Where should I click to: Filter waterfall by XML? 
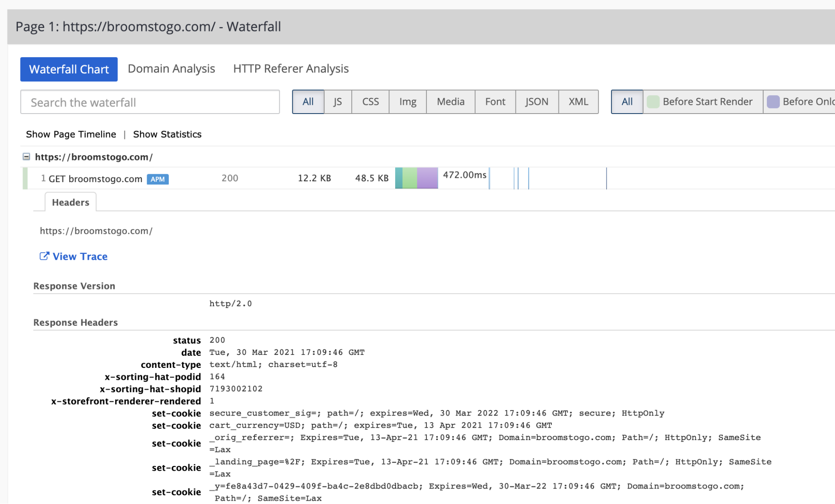[578, 102]
